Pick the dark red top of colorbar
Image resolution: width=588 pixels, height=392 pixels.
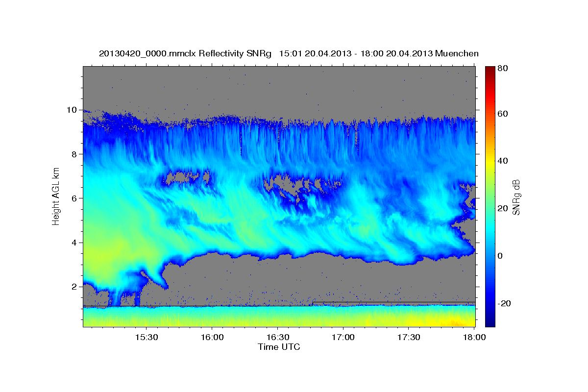(490, 70)
